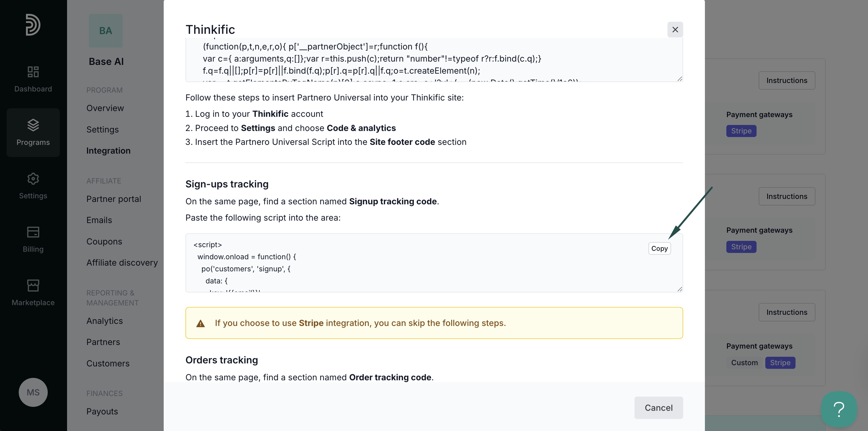Click the warning triangle icon in Stripe notice
The image size is (868, 431).
(201, 324)
